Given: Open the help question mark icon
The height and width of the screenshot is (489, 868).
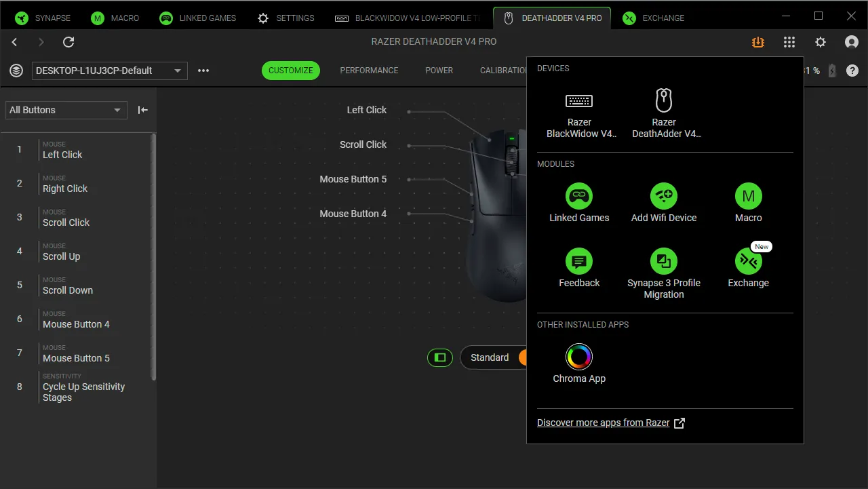Looking at the screenshot, I should [x=852, y=71].
